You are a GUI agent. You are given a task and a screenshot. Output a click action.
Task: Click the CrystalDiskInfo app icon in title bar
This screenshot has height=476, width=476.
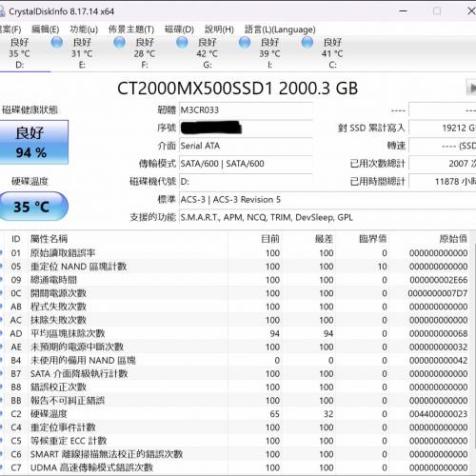pyautogui.click(x=2, y=11)
